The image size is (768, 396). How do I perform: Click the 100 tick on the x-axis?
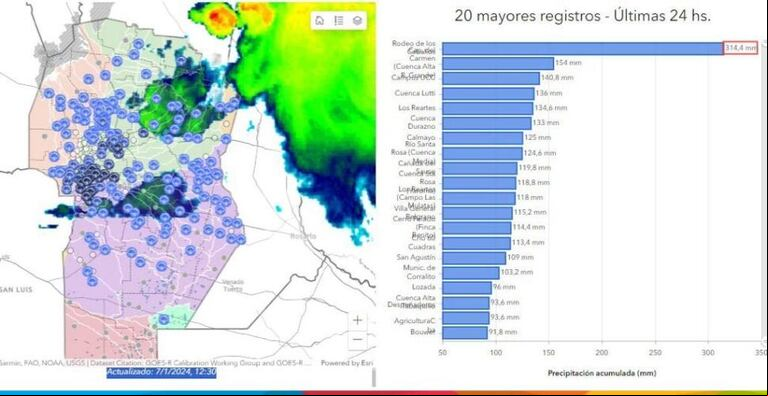pyautogui.click(x=496, y=353)
